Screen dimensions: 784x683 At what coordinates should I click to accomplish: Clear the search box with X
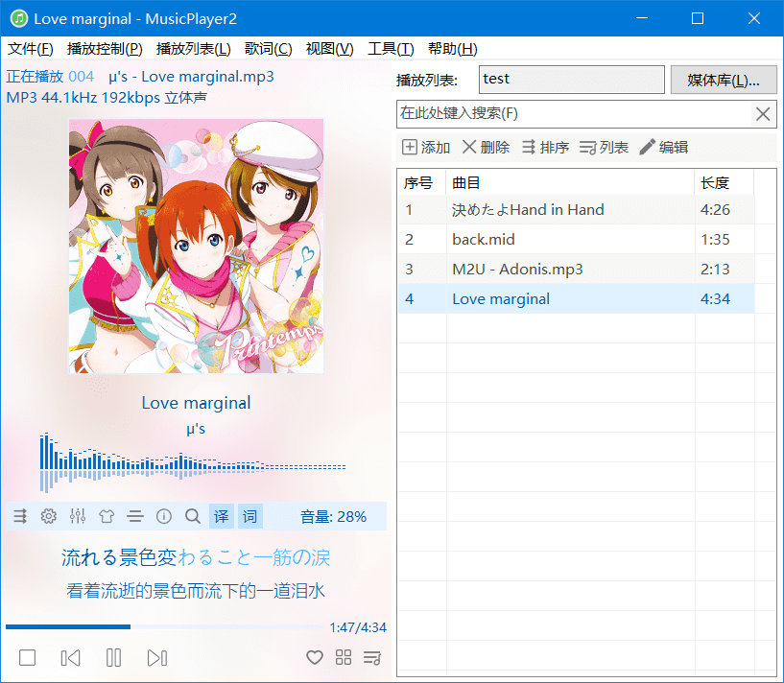tap(763, 114)
